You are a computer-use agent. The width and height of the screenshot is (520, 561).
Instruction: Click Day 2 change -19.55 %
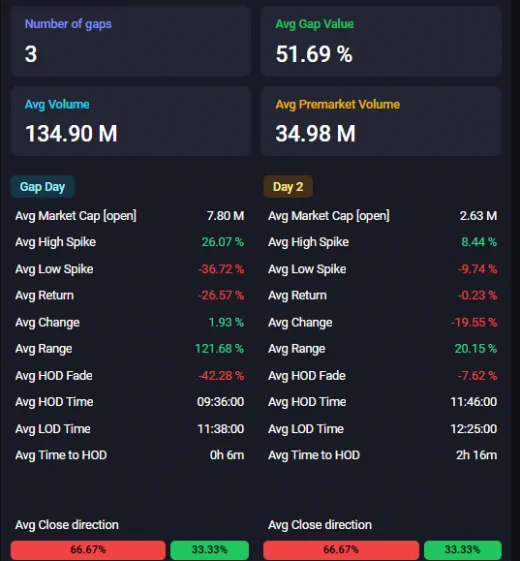474,323
